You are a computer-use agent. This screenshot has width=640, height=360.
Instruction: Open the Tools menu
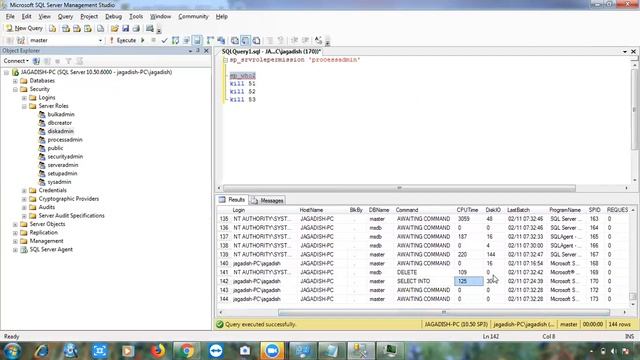tap(136, 17)
